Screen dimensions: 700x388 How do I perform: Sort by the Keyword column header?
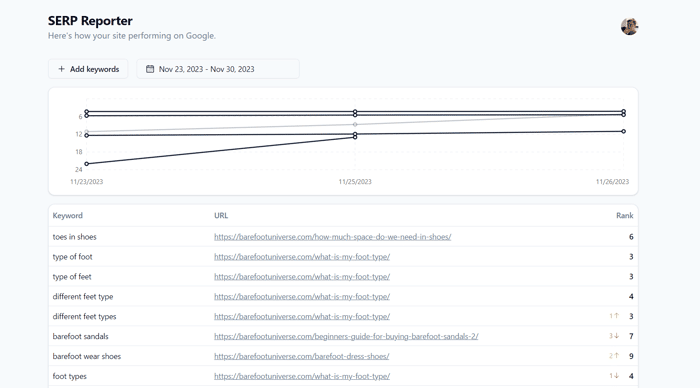coord(67,215)
